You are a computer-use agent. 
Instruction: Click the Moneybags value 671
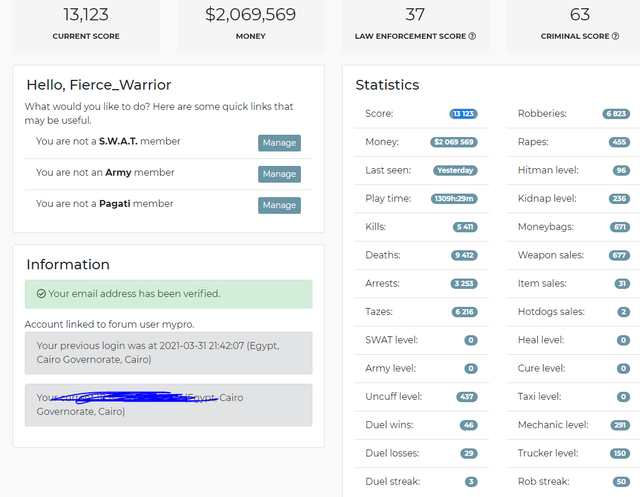tap(620, 227)
